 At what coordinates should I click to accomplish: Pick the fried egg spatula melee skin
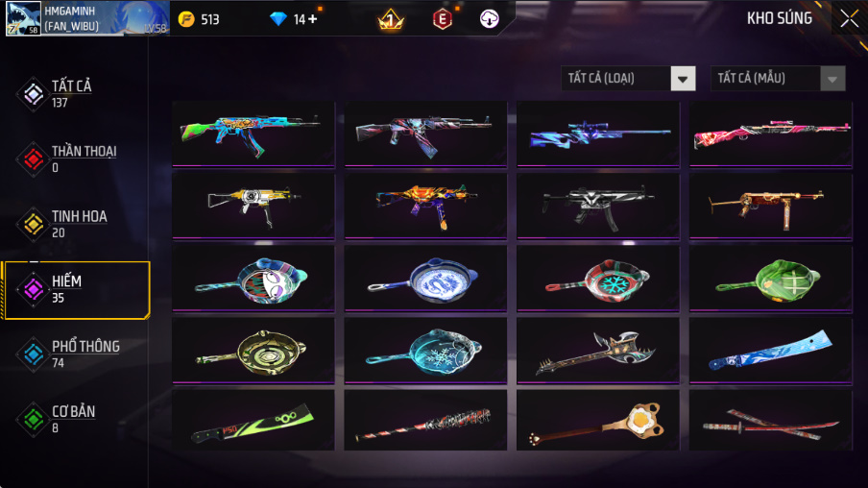point(598,421)
